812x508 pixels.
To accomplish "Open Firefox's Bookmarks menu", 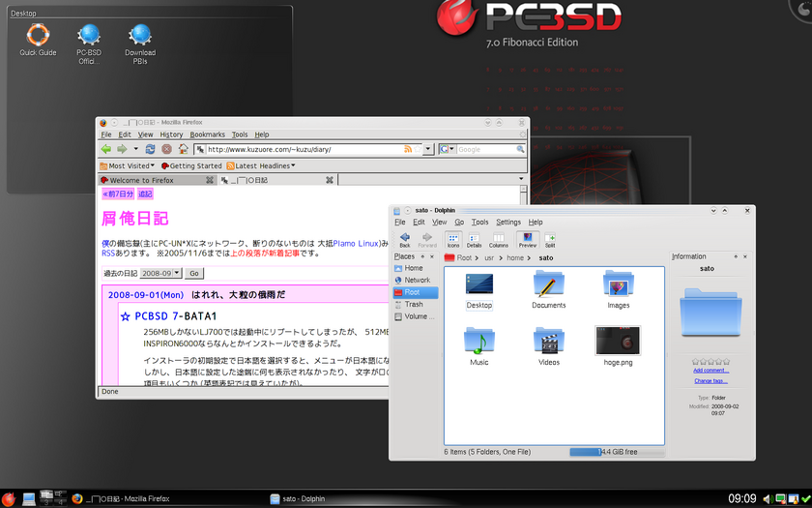I will [x=207, y=134].
